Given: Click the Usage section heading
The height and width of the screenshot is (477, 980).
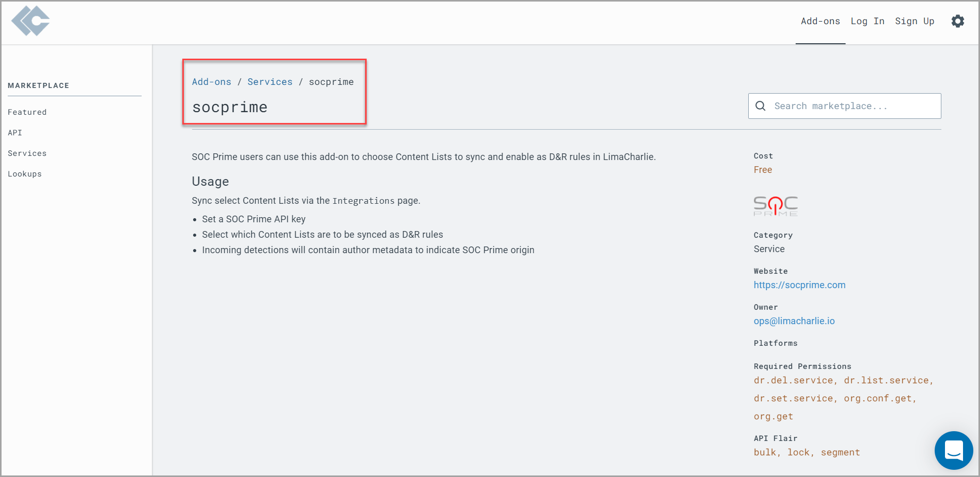Looking at the screenshot, I should pos(210,182).
